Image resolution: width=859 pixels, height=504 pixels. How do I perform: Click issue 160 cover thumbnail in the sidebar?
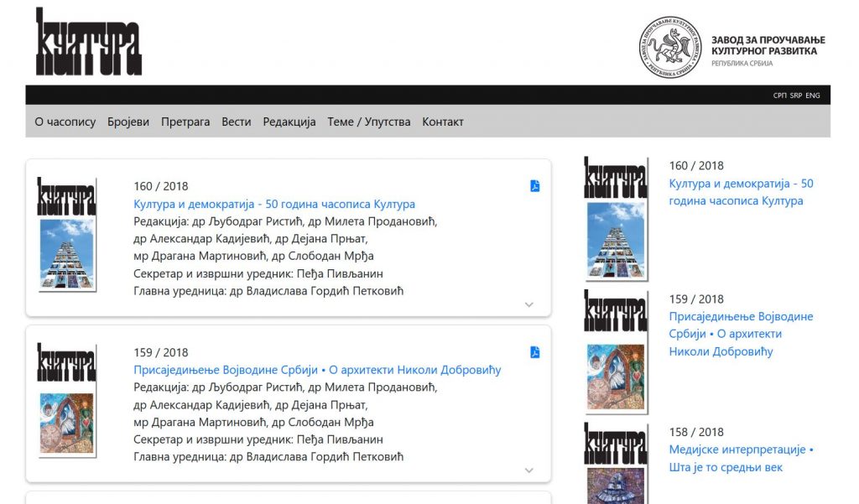[x=616, y=219]
